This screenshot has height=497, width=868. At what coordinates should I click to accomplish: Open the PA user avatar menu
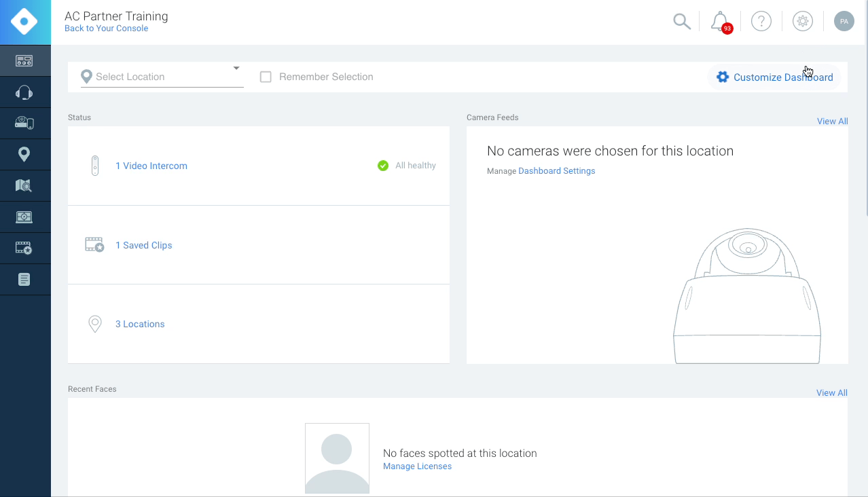pyautogui.click(x=844, y=22)
